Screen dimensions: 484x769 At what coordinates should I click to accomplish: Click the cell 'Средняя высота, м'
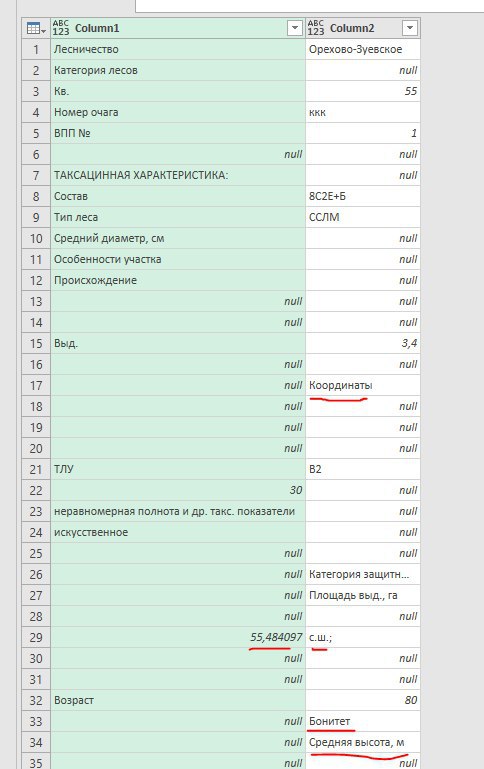(363, 743)
